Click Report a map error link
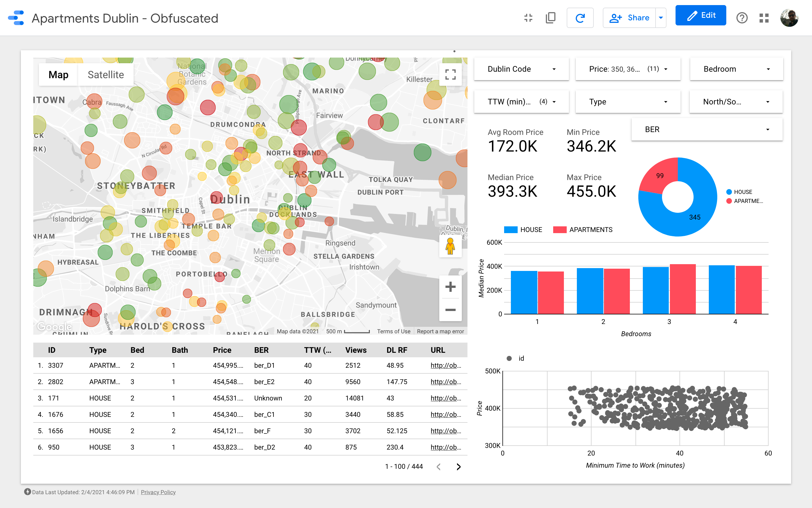The height and width of the screenshot is (508, 812). (440, 331)
